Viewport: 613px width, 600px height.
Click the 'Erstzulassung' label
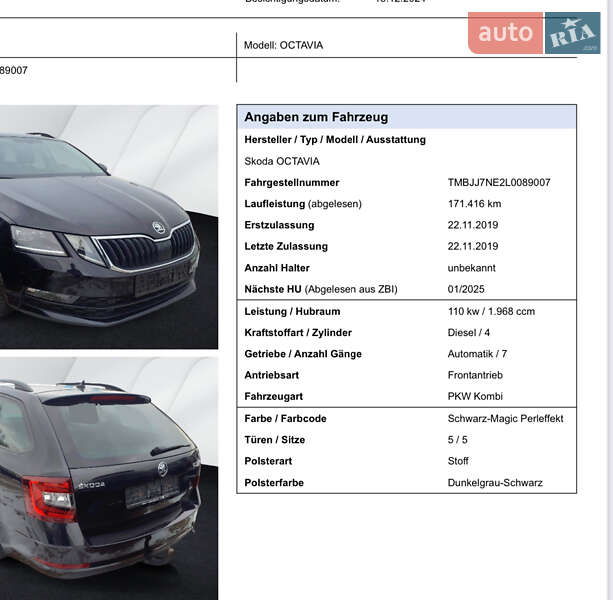[279, 225]
